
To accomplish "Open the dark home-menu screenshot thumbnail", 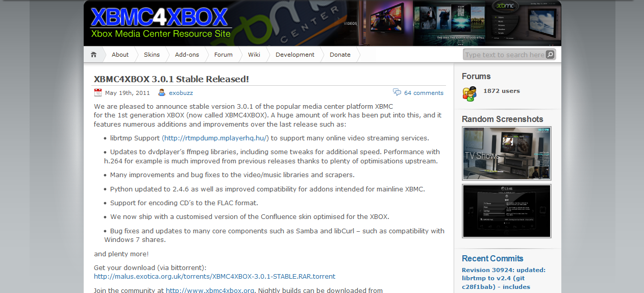I will click(507, 211).
